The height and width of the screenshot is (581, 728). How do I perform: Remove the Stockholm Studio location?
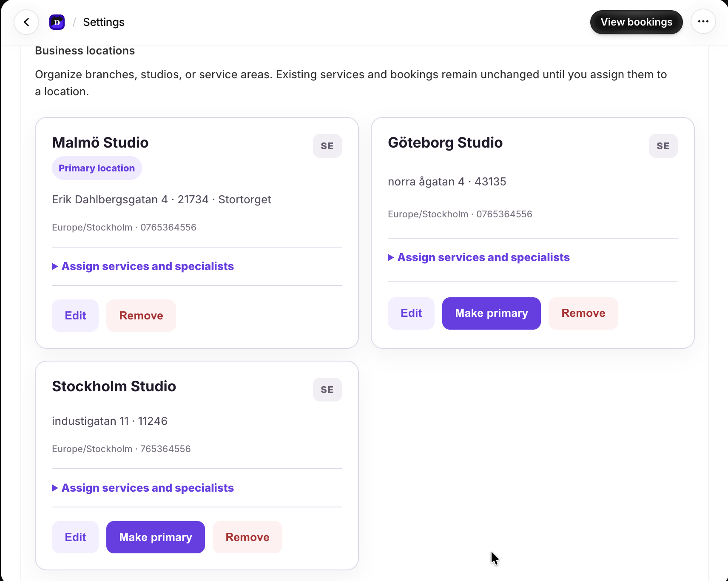coord(247,537)
